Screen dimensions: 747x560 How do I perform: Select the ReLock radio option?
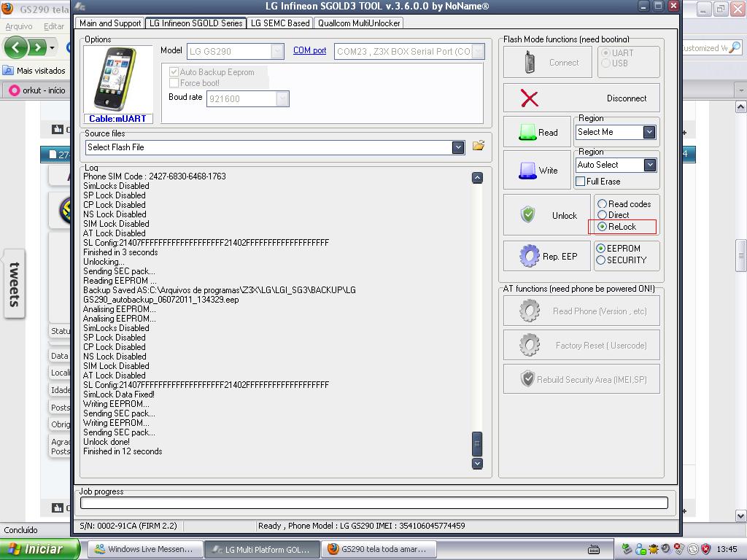point(602,227)
